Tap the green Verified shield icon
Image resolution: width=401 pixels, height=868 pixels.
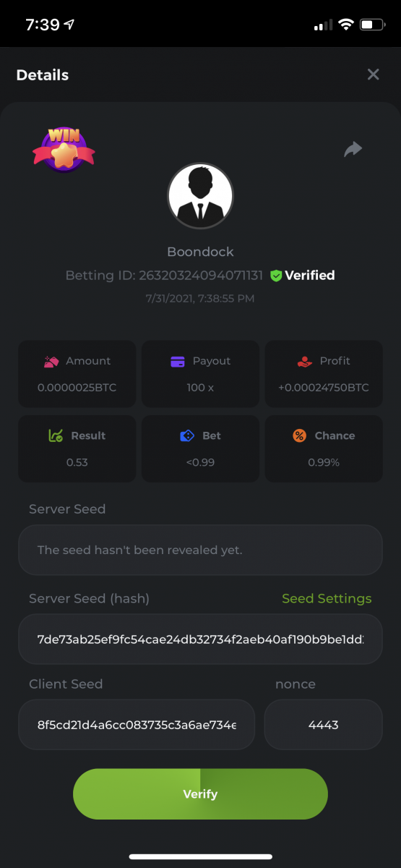click(x=275, y=276)
